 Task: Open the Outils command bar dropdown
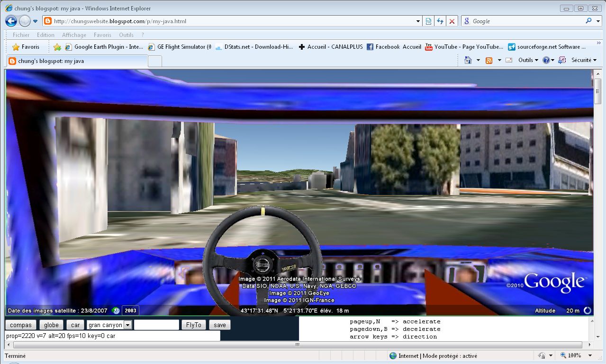pos(528,60)
